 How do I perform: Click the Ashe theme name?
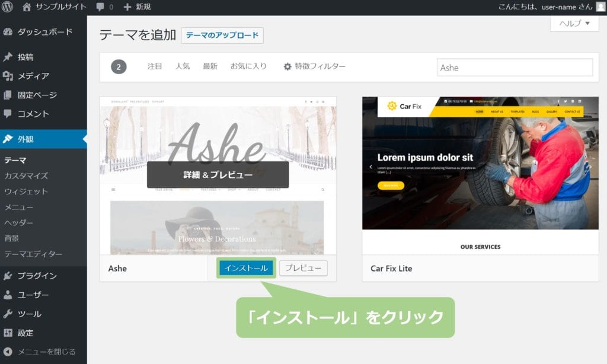(117, 269)
